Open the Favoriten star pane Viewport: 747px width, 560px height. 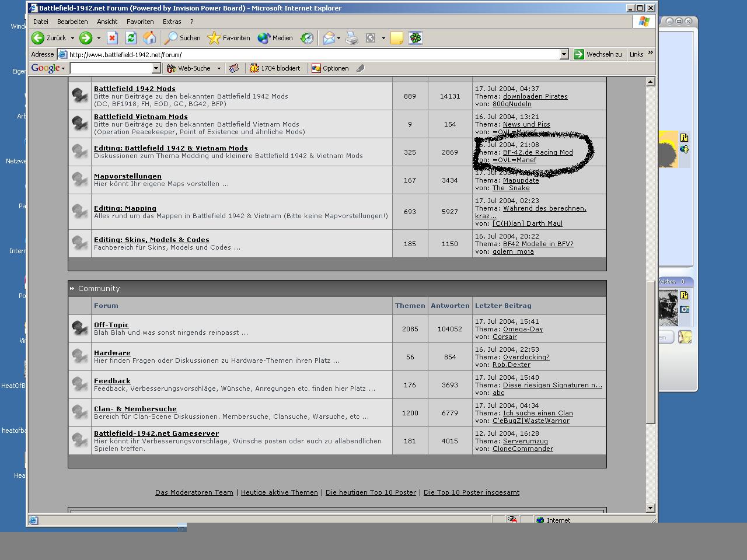(229, 38)
